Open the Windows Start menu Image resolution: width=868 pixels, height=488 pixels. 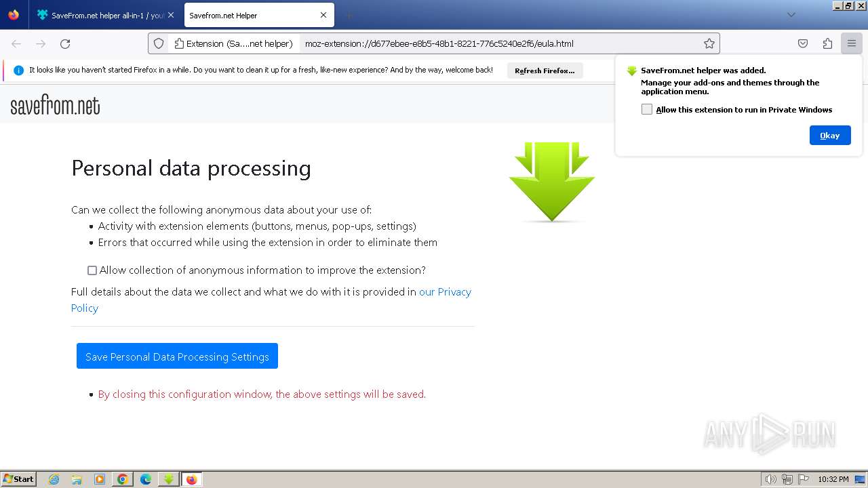19,479
